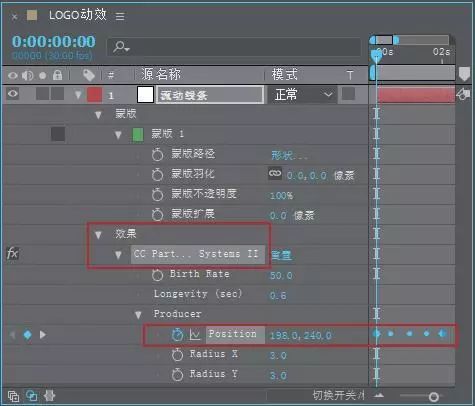This screenshot has height=406, width=475.
Task: Toggle visibility eye of layer 1
Action: tap(13, 94)
